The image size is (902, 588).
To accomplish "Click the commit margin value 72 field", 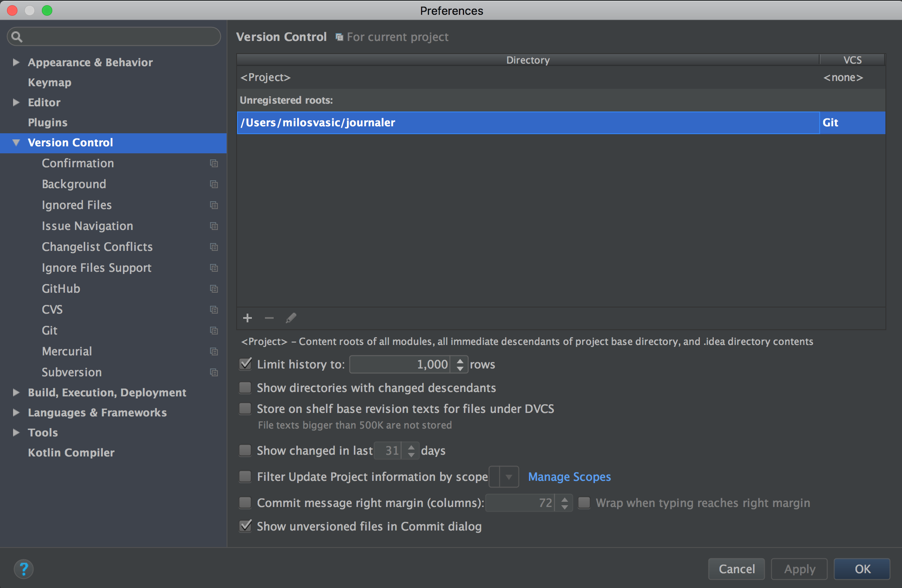I will (520, 503).
